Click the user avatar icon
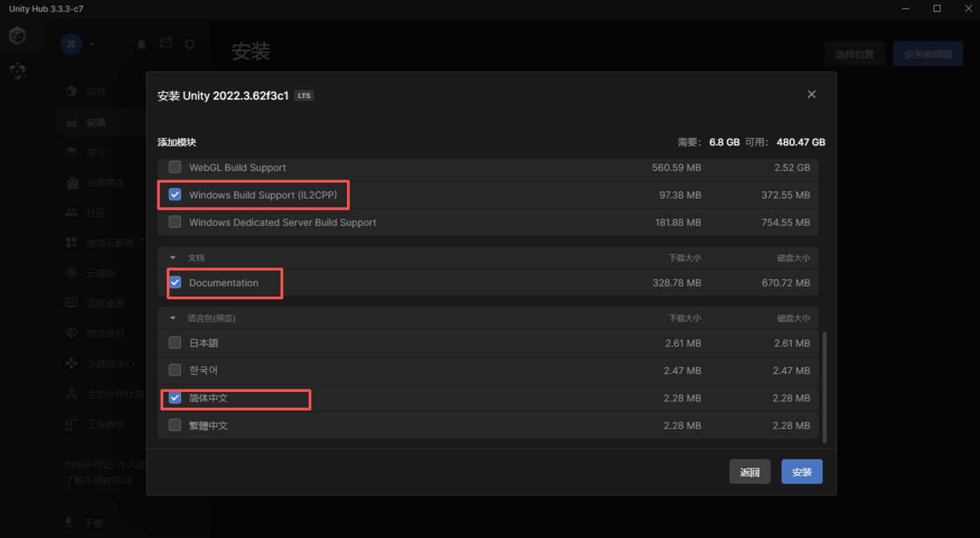The image size is (980, 538). (71, 44)
